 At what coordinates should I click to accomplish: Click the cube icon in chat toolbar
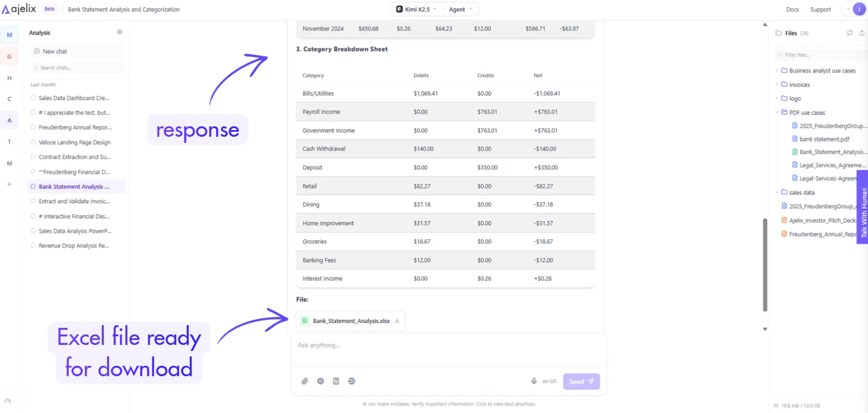click(320, 381)
